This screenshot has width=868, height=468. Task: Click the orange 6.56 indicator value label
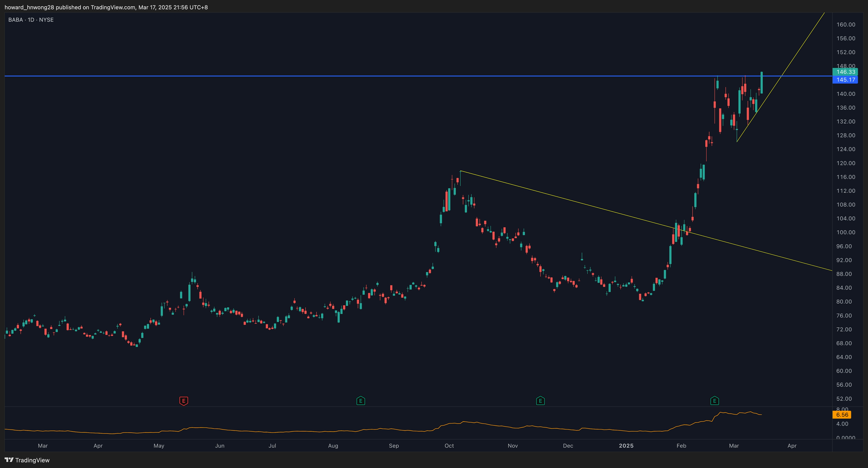point(842,415)
